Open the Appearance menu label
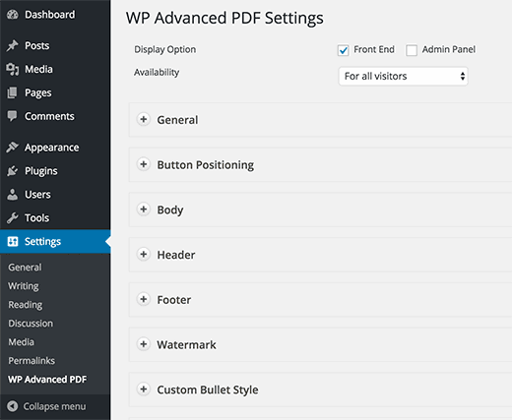The width and height of the screenshot is (512, 420). click(52, 148)
